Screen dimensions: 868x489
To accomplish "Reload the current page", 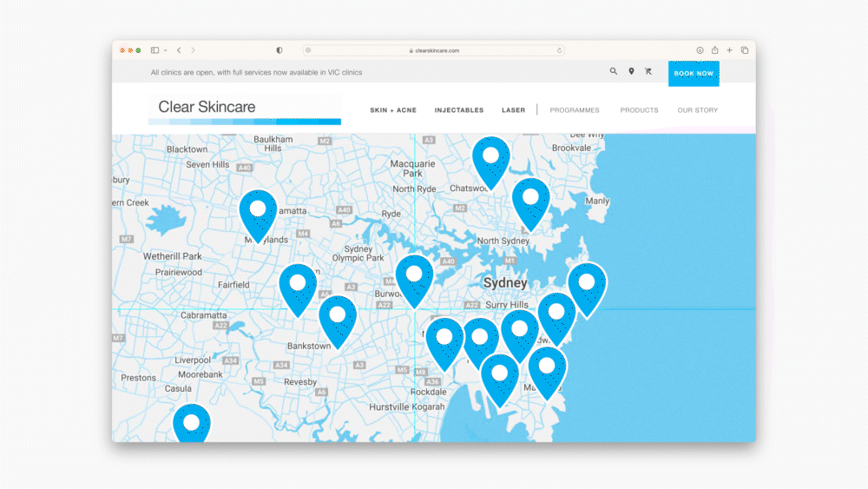I will click(559, 50).
